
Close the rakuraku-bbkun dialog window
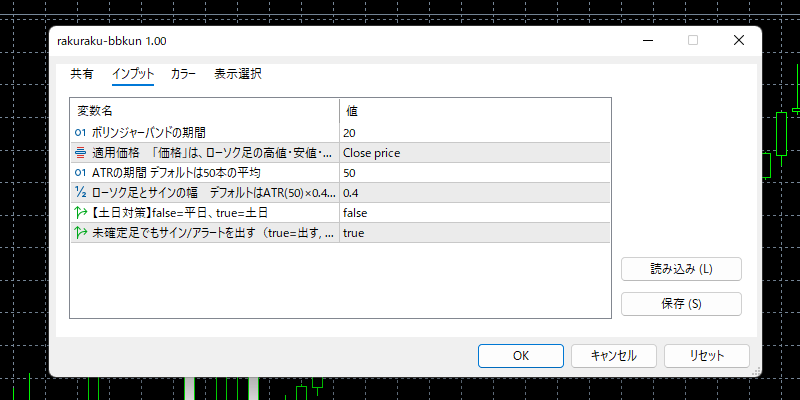tap(738, 41)
